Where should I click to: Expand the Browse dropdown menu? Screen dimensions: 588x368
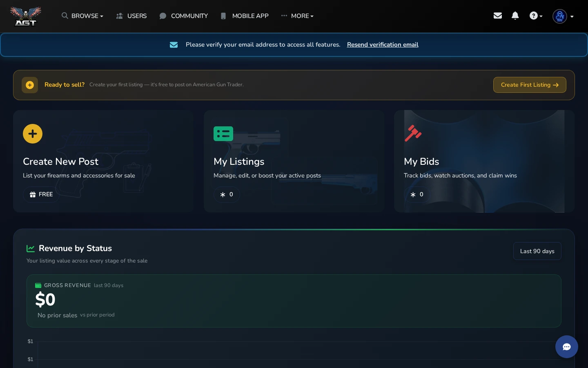point(82,16)
